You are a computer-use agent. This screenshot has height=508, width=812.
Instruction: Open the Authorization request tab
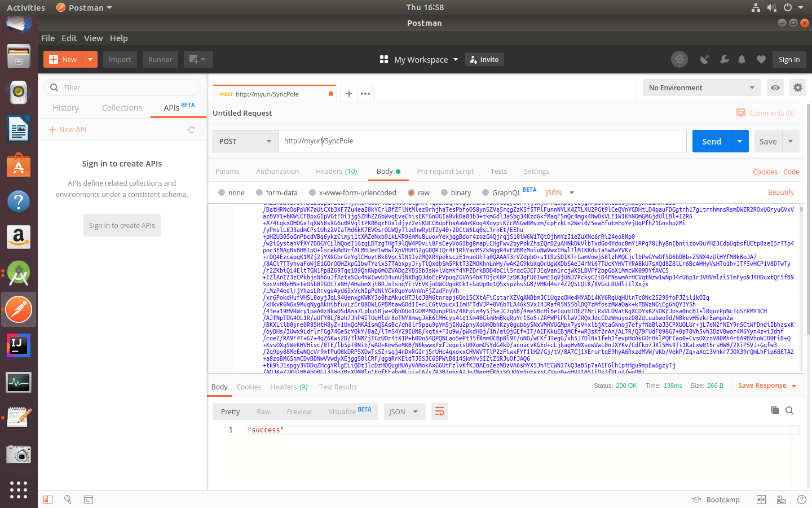[x=277, y=171]
